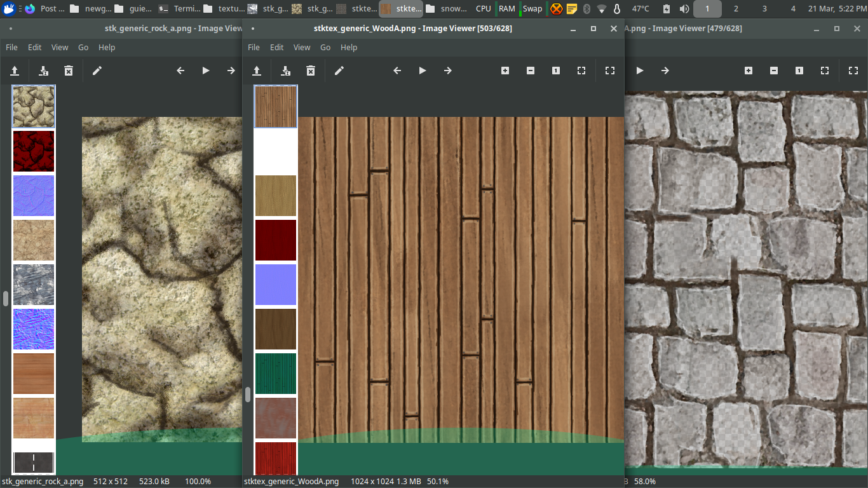
Task: Save a copy in the rock_a viewer
Action: [43, 71]
